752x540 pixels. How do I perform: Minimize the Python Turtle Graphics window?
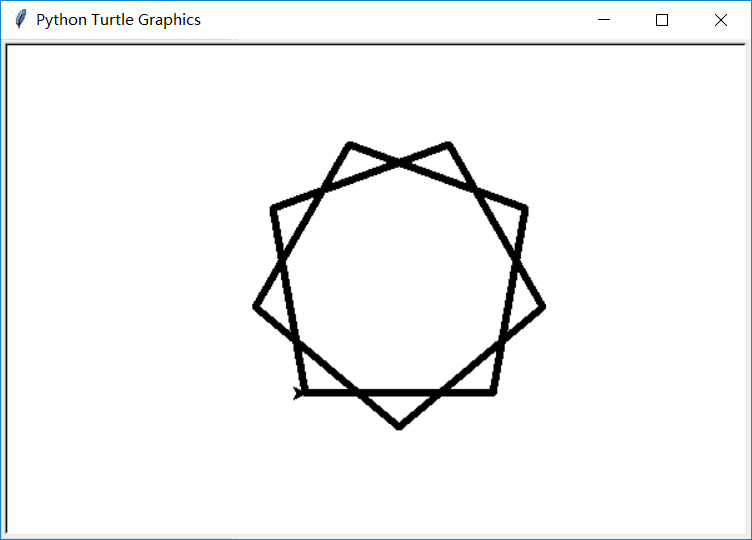click(x=604, y=20)
